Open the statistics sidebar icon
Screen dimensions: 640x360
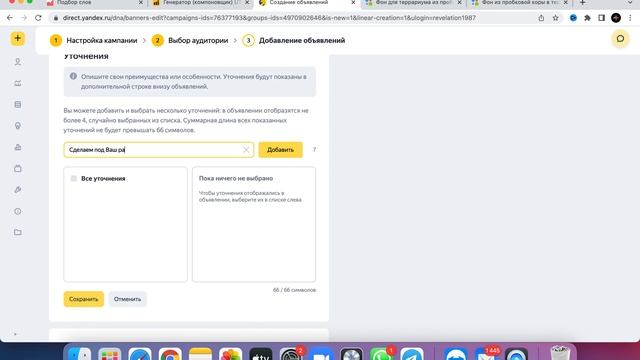pos(18,147)
